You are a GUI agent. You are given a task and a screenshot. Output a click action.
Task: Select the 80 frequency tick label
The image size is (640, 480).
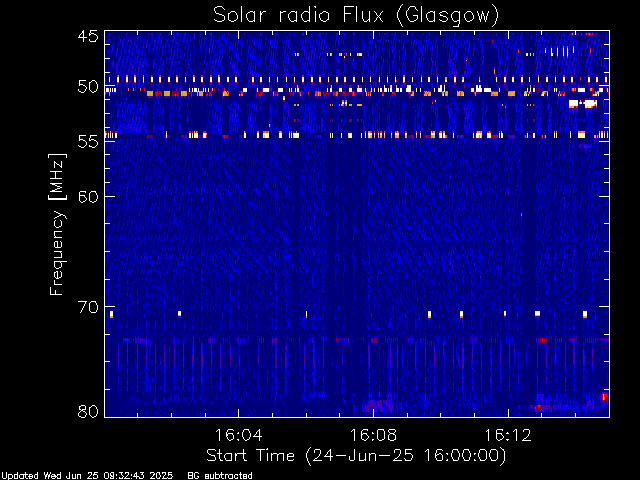[88, 411]
